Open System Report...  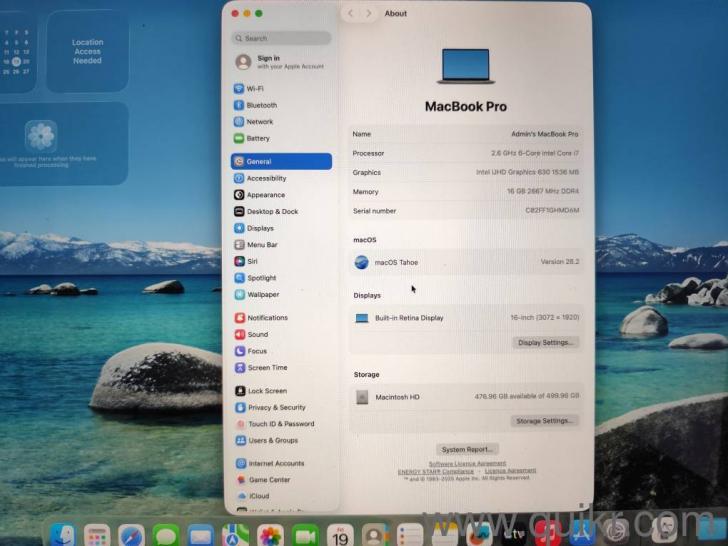pos(467,449)
